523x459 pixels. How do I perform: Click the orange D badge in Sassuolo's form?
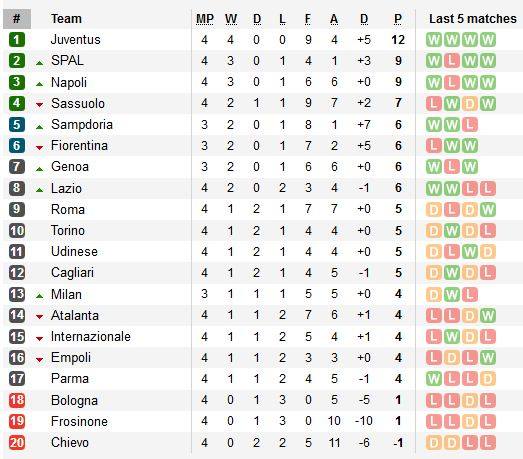coord(470,103)
